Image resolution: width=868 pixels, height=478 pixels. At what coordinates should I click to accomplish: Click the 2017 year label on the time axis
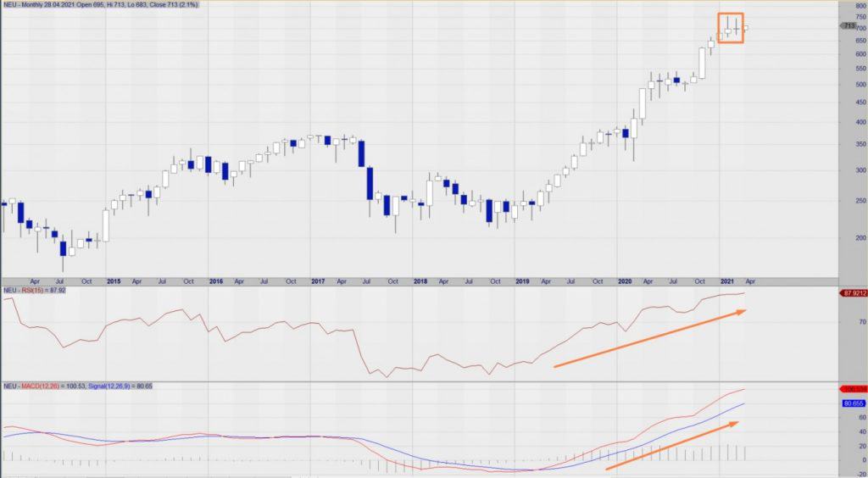coord(318,281)
